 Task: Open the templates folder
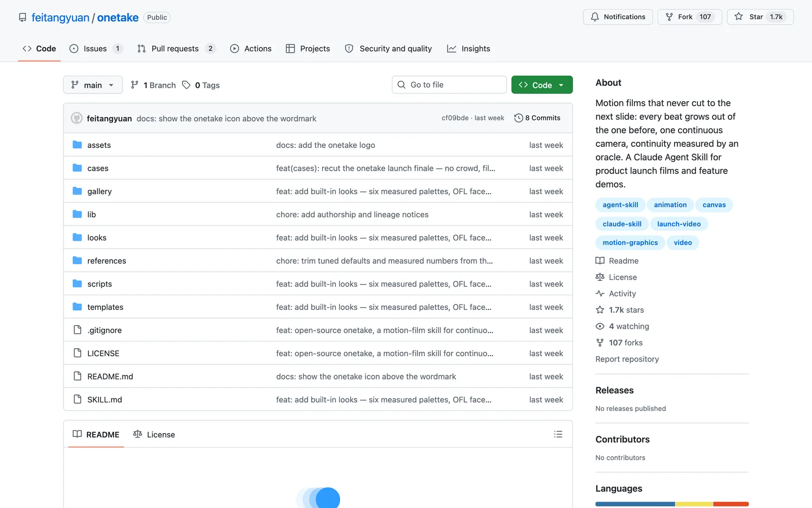point(105,307)
